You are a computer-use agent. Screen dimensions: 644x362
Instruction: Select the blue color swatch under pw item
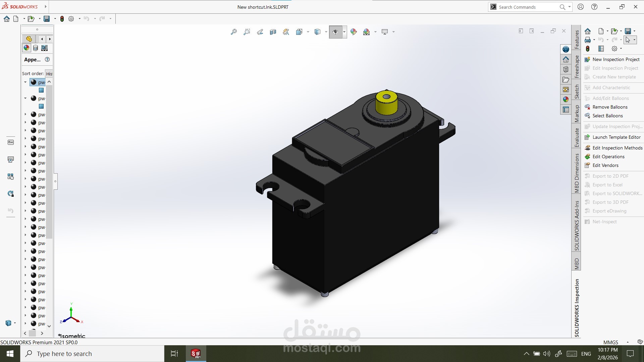click(x=41, y=90)
